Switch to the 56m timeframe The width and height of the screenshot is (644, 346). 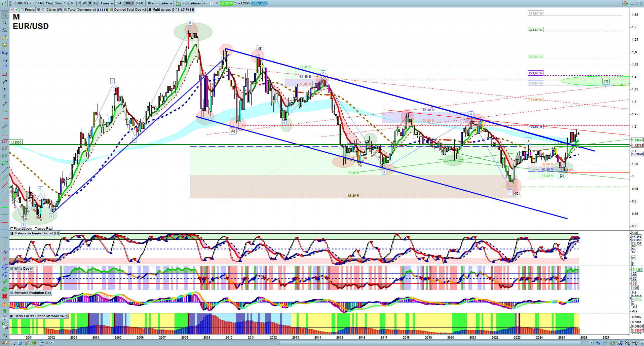(58, 3)
